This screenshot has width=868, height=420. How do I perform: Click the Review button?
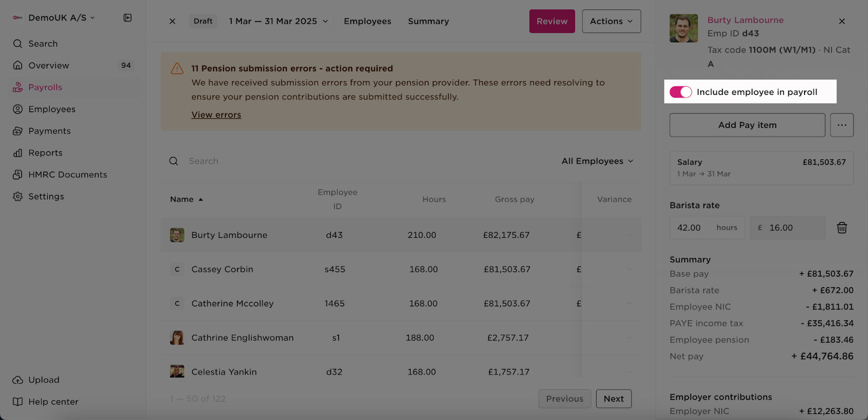552,21
